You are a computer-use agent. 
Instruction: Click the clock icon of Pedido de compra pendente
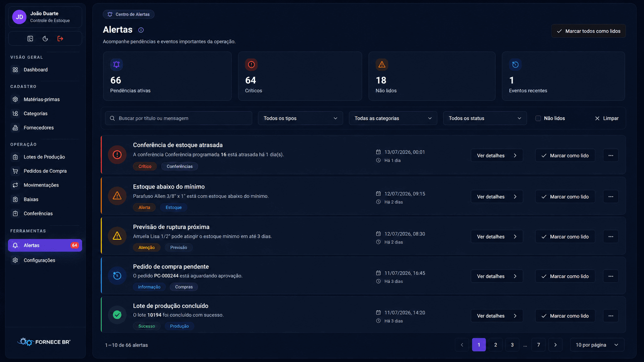tap(117, 275)
